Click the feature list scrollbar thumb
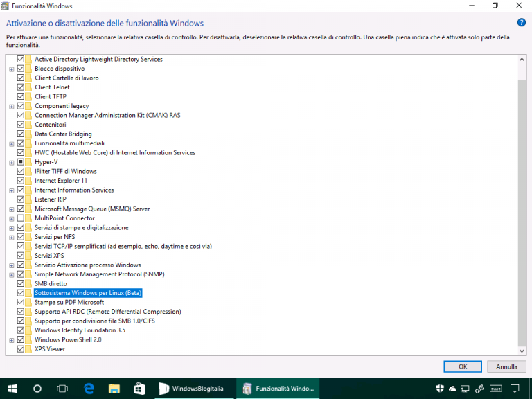 tap(522, 213)
